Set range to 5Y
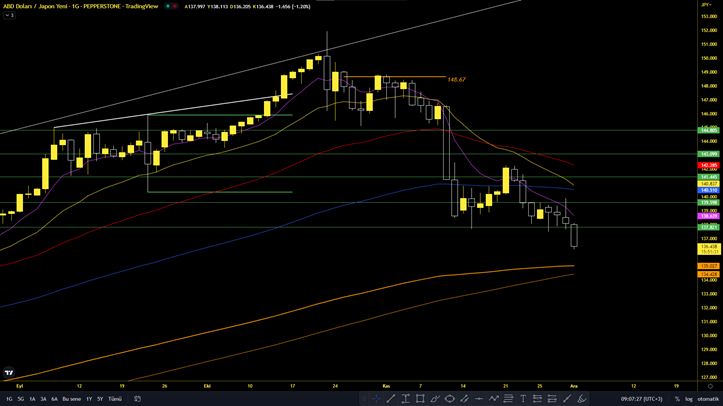The height and width of the screenshot is (406, 723). [100, 399]
